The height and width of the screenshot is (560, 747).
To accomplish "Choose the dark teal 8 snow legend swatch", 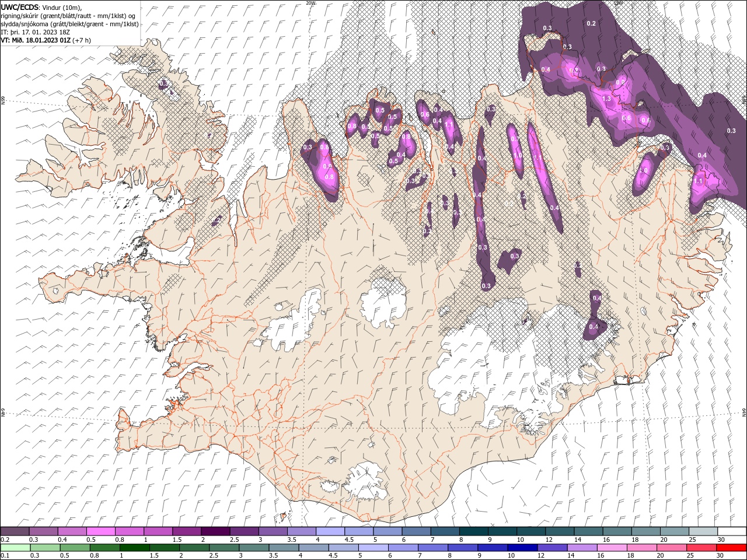I will (474, 531).
